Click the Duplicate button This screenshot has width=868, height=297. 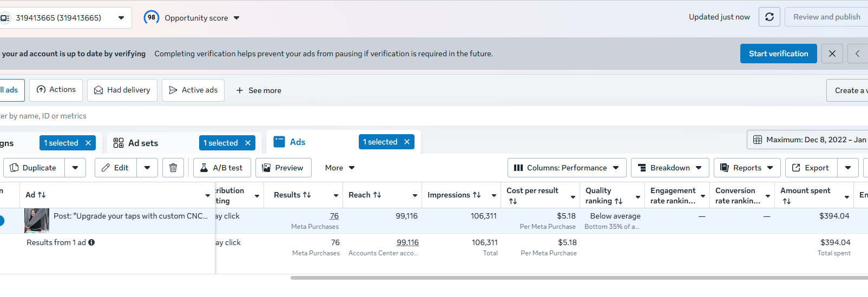click(x=34, y=168)
